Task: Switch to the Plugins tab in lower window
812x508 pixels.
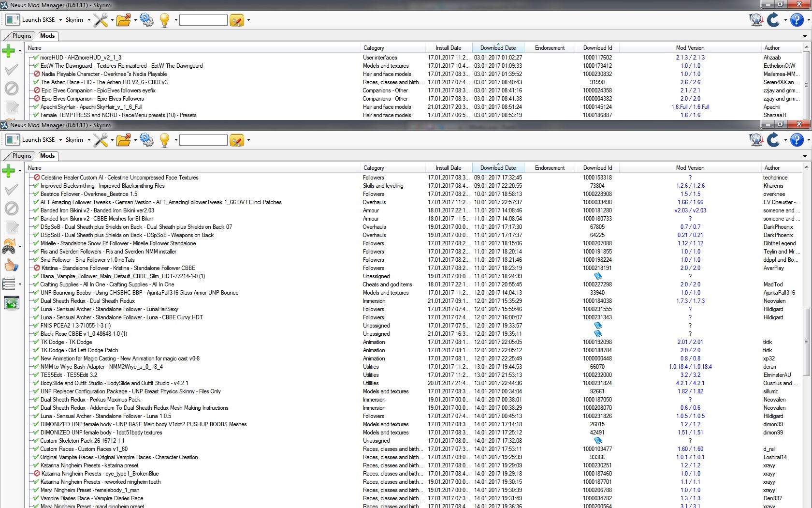Action: [22, 156]
